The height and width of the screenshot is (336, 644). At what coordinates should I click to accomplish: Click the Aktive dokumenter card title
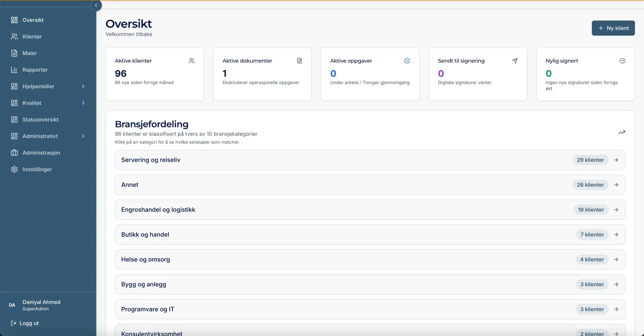pos(247,61)
